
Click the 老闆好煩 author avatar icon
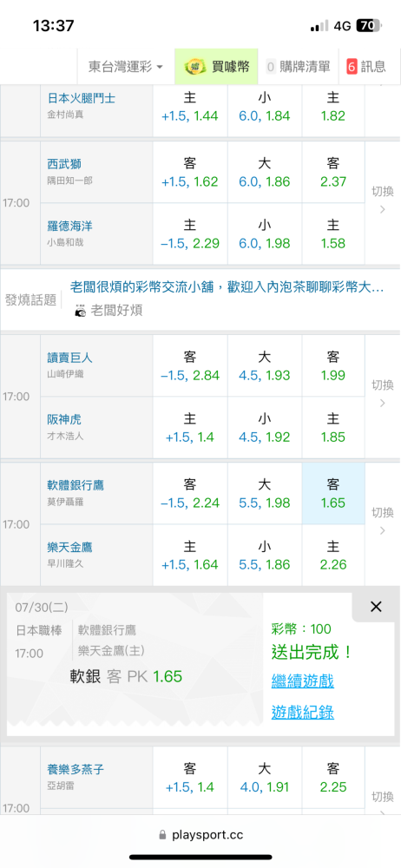click(x=81, y=311)
